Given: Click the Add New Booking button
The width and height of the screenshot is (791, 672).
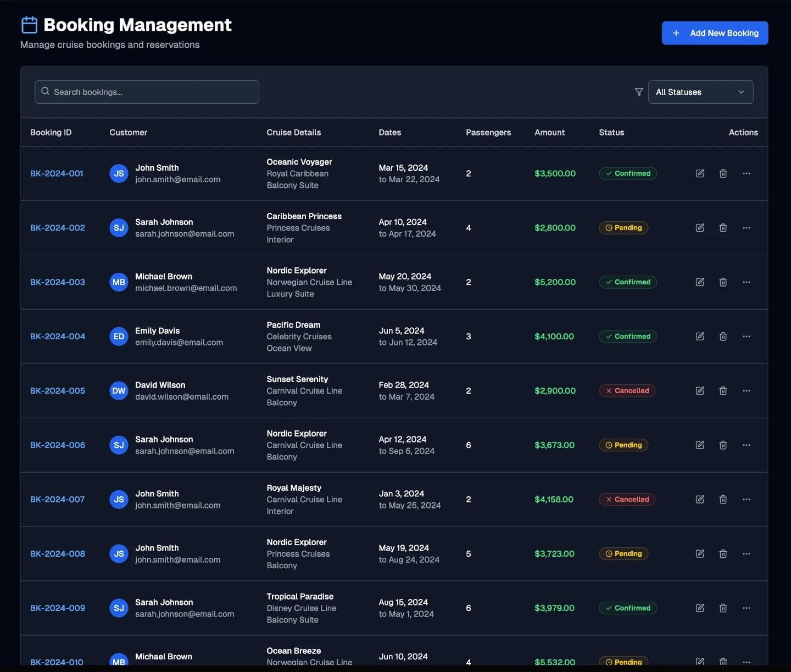Looking at the screenshot, I should pyautogui.click(x=715, y=33).
